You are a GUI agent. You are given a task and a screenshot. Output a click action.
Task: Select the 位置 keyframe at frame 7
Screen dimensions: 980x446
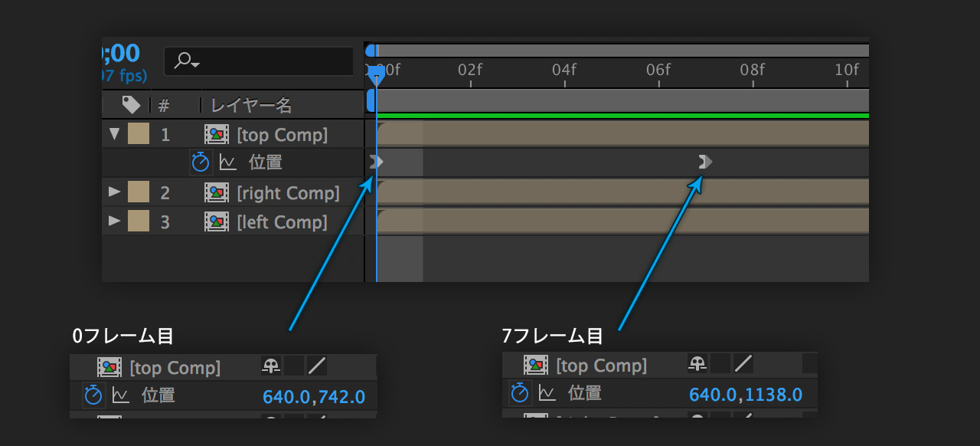[x=705, y=162]
